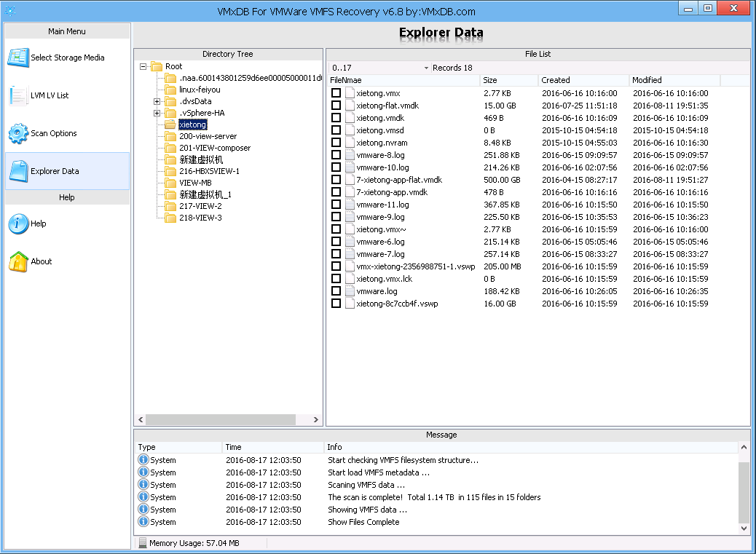Check the xietong-8c7ccb4f.vswp checkbox
The image size is (756, 554).
point(336,304)
